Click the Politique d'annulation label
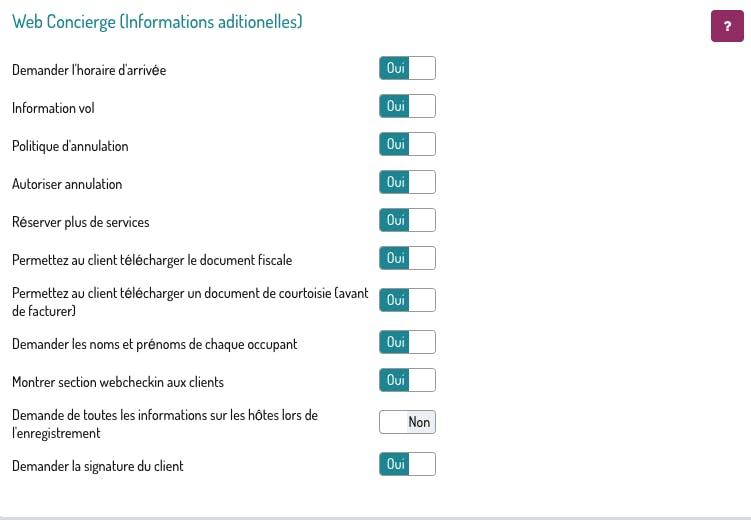This screenshot has height=520, width=751. 70,146
